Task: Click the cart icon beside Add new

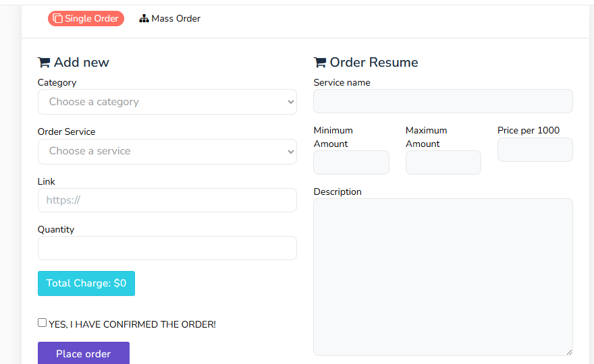Action: coord(44,63)
